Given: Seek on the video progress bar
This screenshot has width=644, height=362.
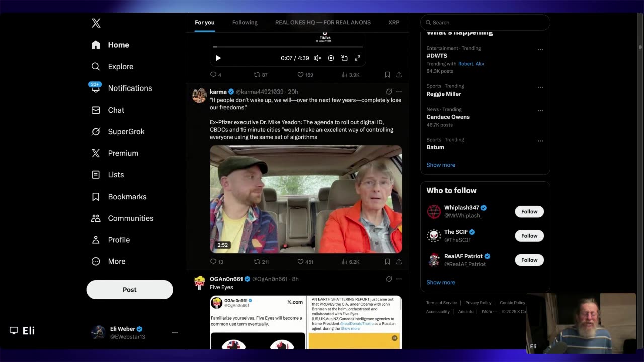Looking at the screenshot, I should pos(288,47).
